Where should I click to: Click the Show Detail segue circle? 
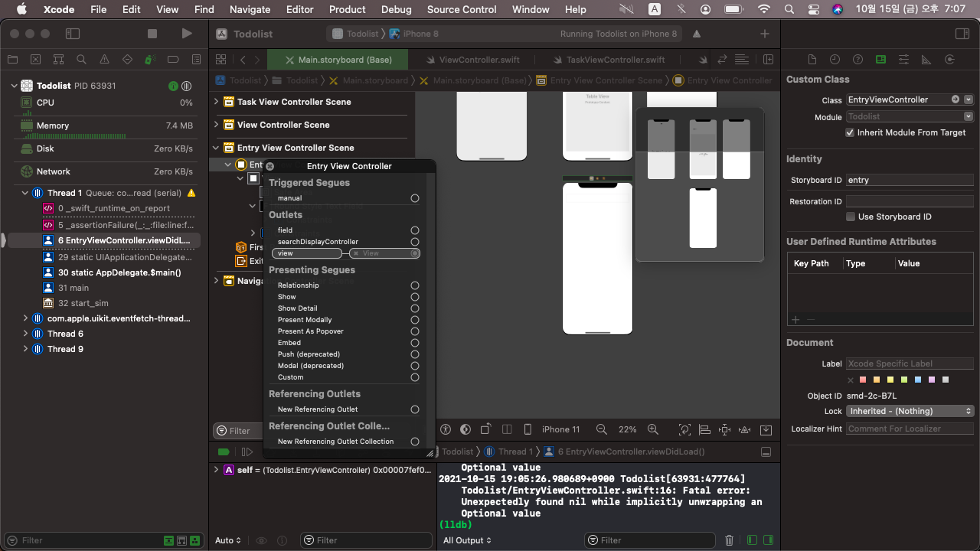point(415,308)
